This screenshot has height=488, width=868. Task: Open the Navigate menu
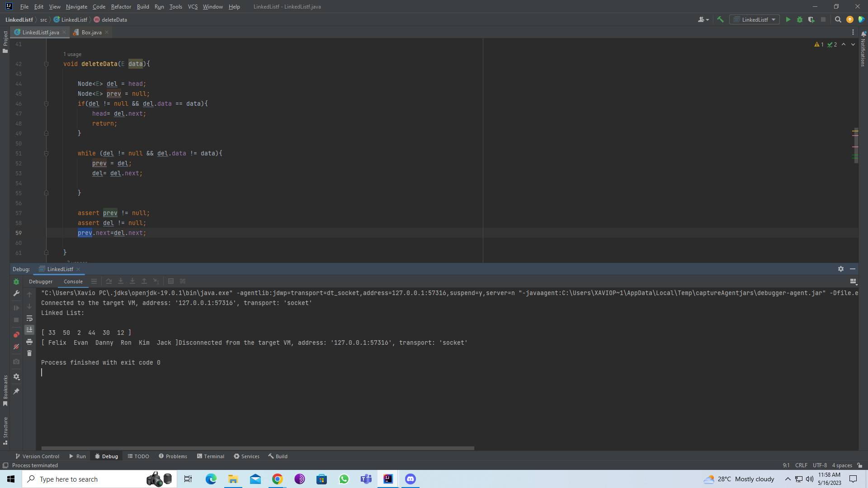76,7
